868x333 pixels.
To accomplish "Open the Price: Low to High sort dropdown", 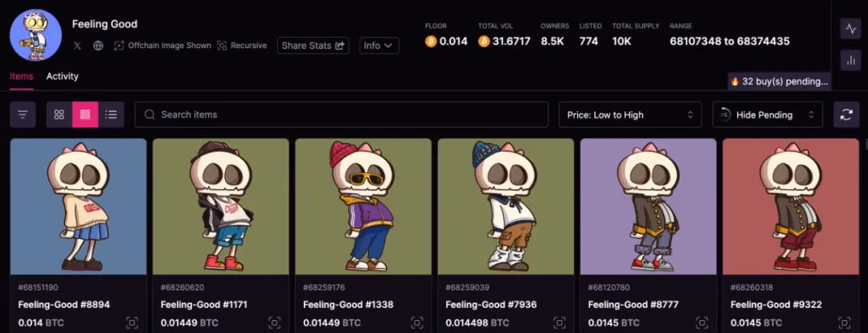I will (x=630, y=115).
